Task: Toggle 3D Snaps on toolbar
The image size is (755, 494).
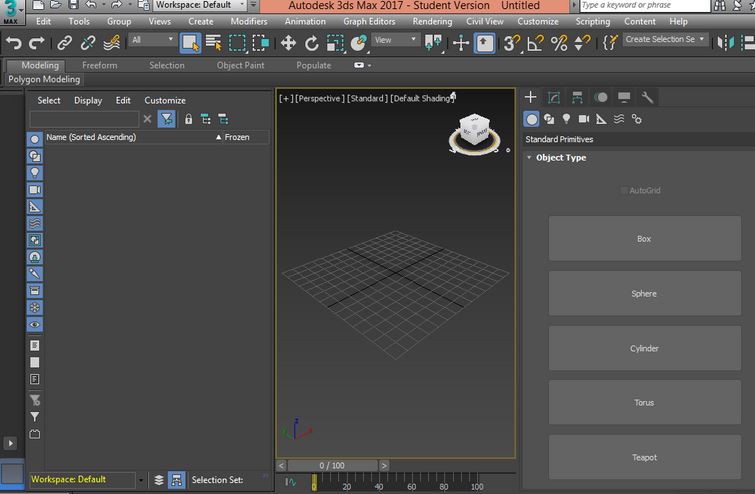Action: [511, 43]
